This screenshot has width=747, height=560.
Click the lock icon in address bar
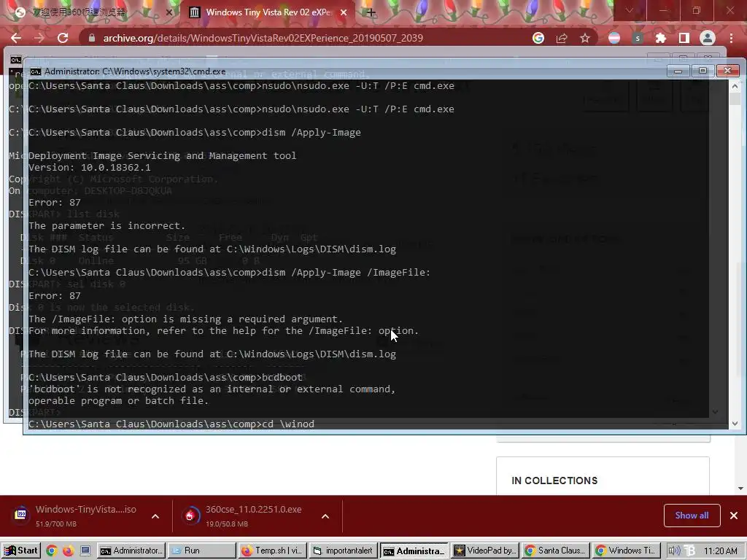click(x=92, y=38)
